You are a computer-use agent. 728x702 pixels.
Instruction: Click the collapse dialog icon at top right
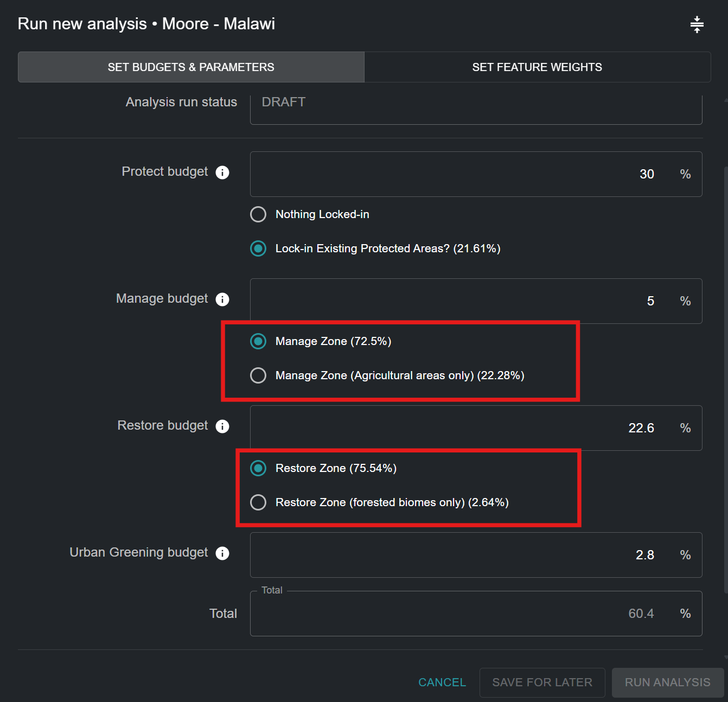click(x=697, y=24)
